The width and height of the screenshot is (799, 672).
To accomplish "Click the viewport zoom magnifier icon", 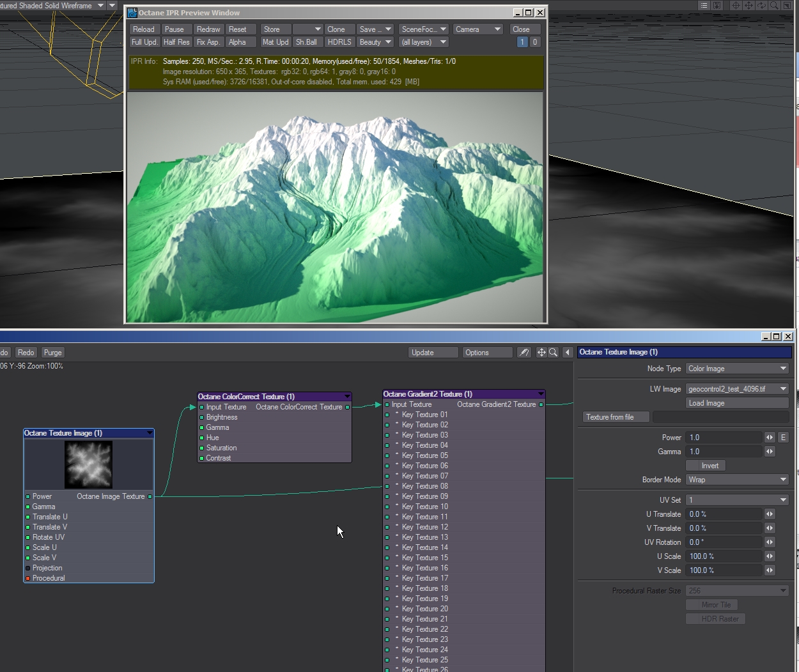I will [774, 5].
